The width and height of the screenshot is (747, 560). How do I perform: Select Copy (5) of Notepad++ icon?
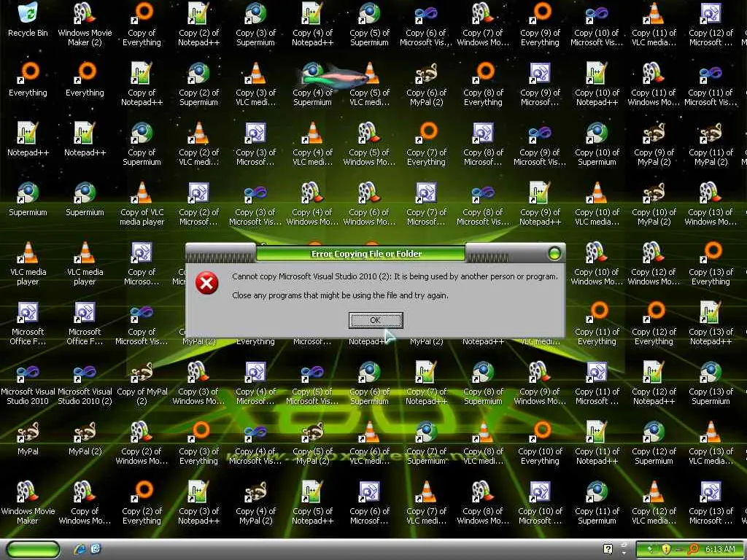click(312, 503)
